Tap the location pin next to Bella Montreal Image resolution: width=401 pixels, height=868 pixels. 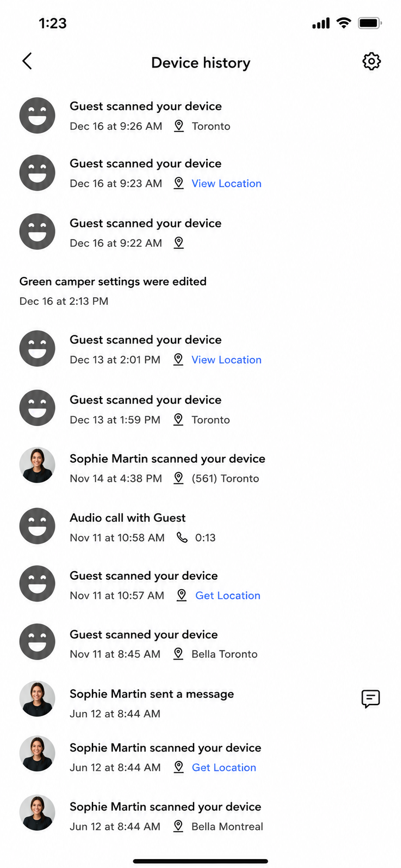[x=178, y=826]
